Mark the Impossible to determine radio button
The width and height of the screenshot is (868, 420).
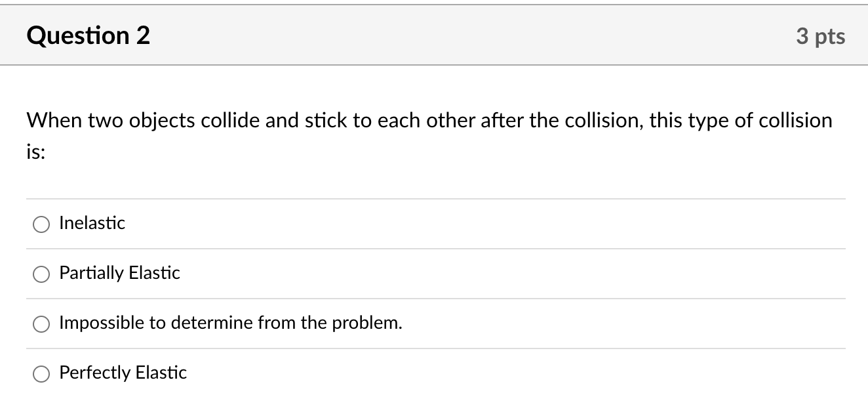(41, 324)
